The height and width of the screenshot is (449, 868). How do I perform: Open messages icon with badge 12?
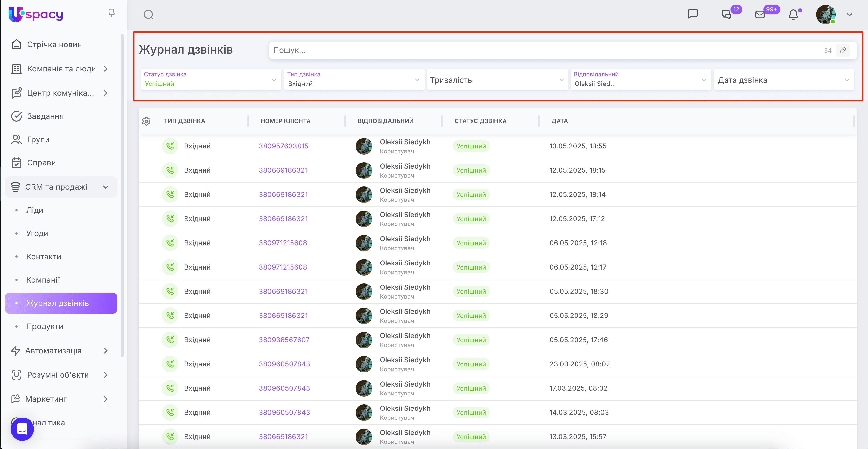[x=726, y=15]
